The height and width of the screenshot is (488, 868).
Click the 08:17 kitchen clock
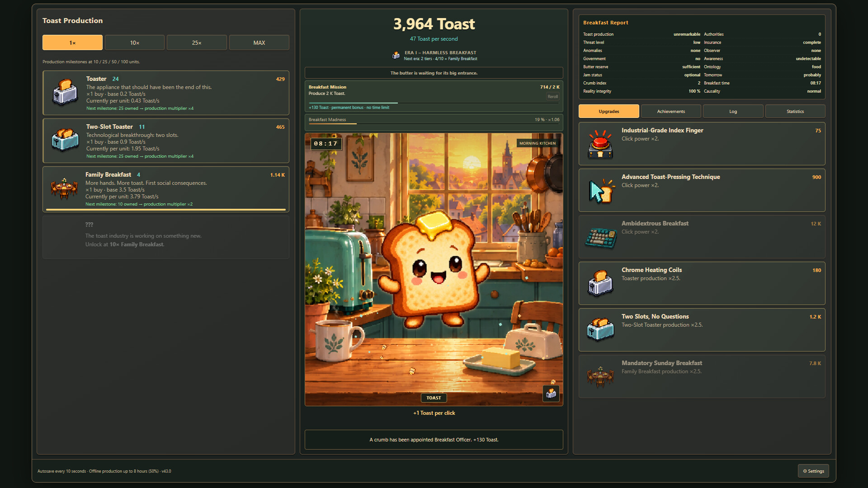[x=325, y=143]
